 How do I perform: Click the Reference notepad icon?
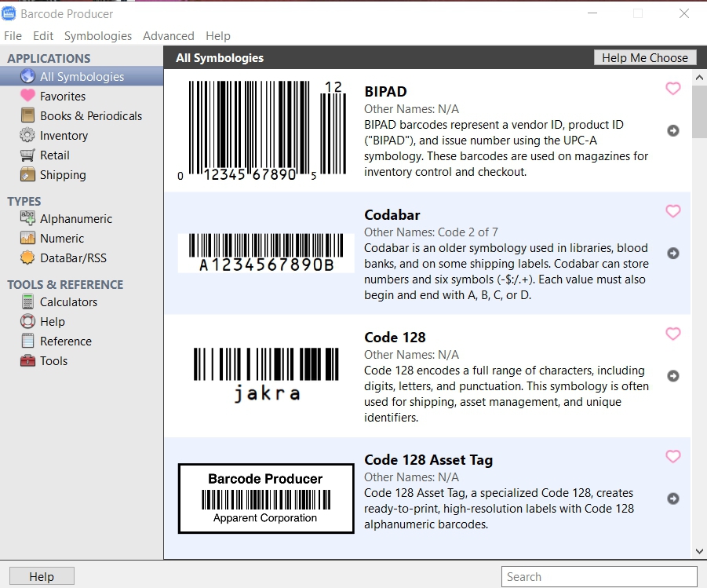(27, 341)
